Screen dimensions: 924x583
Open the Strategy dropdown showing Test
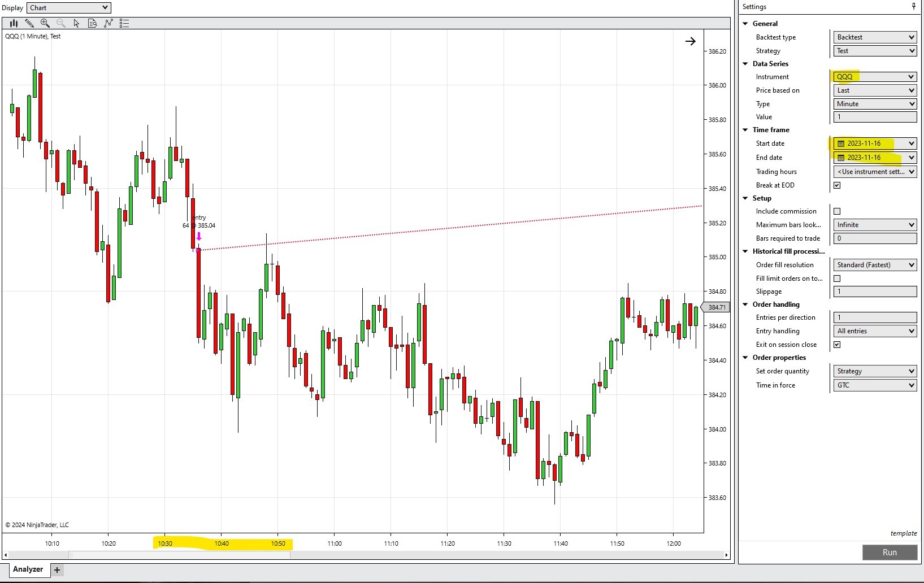[875, 51]
